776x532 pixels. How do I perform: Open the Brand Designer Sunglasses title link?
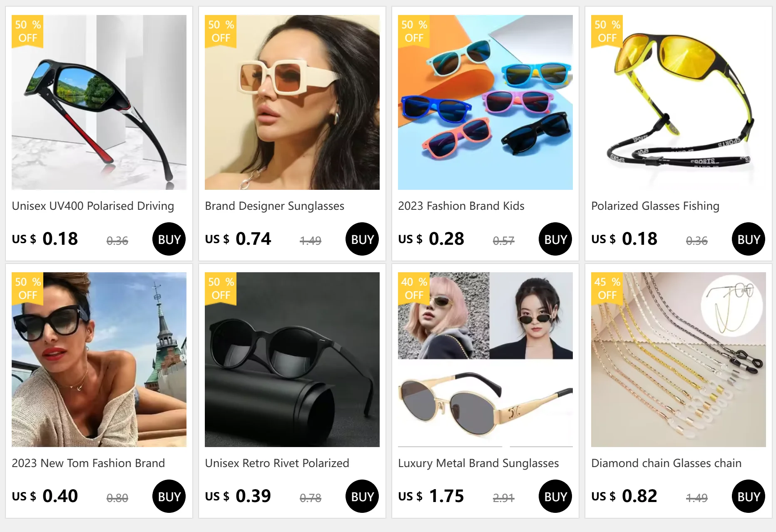tap(274, 206)
